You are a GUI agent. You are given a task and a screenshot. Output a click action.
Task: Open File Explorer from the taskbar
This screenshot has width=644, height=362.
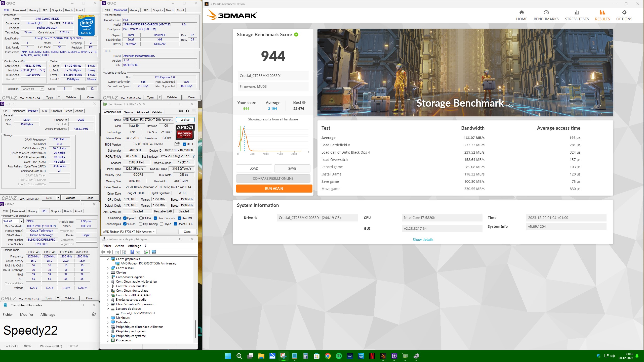point(261,356)
